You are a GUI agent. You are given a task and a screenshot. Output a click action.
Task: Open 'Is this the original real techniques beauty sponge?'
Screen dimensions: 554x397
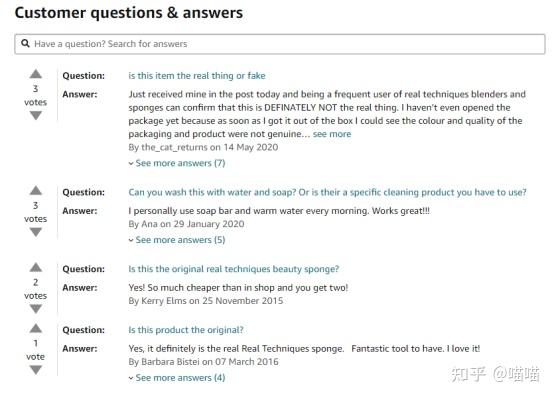(234, 269)
